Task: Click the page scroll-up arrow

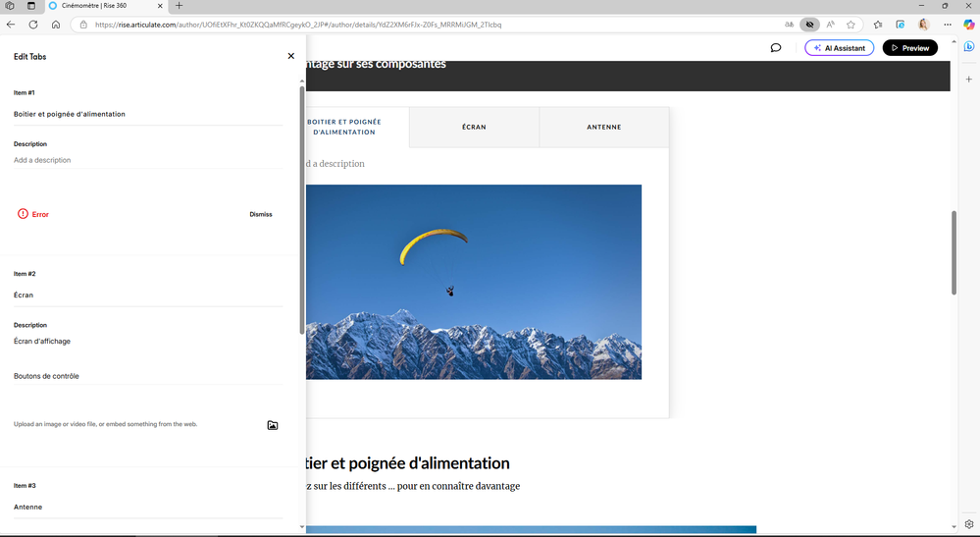Action: coord(954,41)
